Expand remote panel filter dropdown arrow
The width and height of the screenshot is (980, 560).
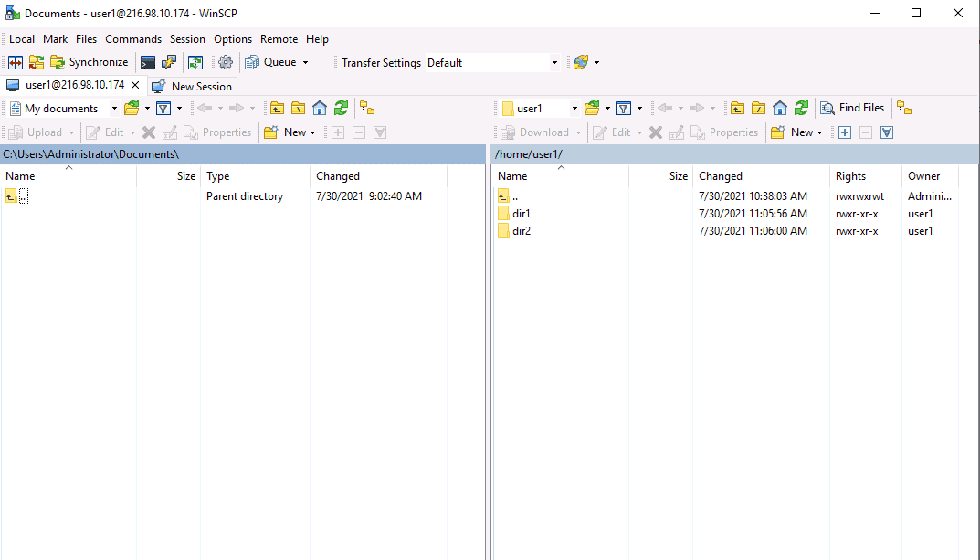(x=639, y=109)
